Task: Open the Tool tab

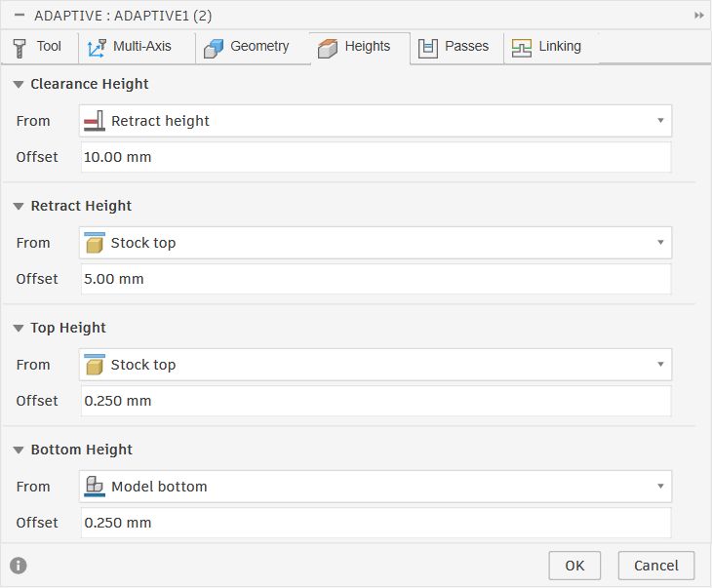Action: pyautogui.click(x=39, y=47)
